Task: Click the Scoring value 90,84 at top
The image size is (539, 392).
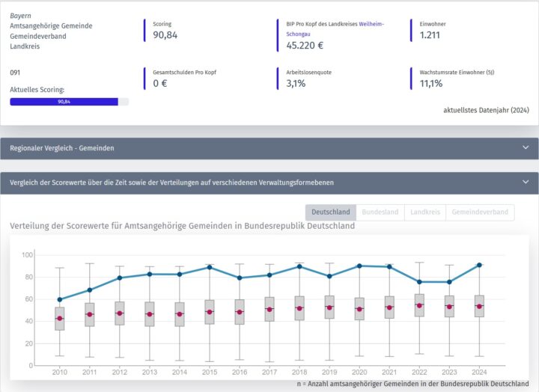Action: coord(165,34)
